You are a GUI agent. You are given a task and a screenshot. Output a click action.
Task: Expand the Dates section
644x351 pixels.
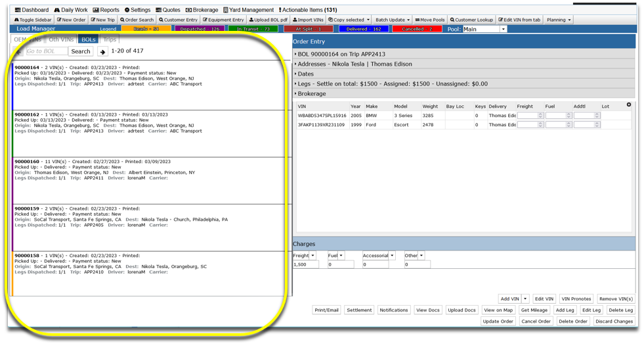point(464,74)
